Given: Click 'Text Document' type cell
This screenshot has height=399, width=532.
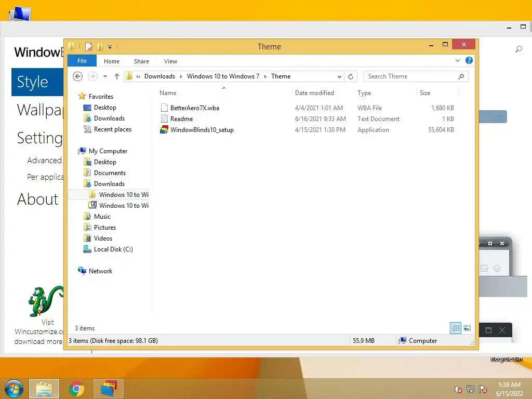Looking at the screenshot, I should [378, 119].
